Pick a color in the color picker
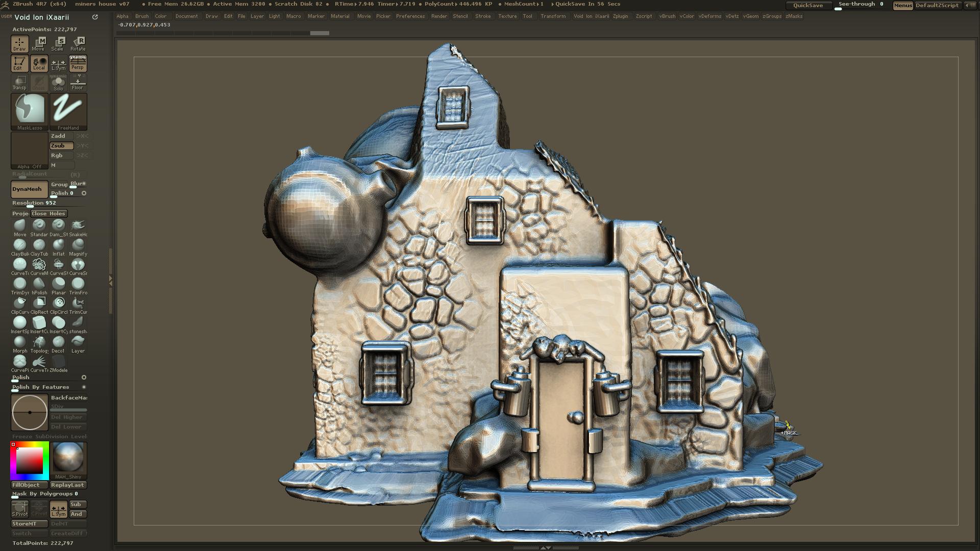Image resolution: width=980 pixels, height=551 pixels. (x=29, y=461)
